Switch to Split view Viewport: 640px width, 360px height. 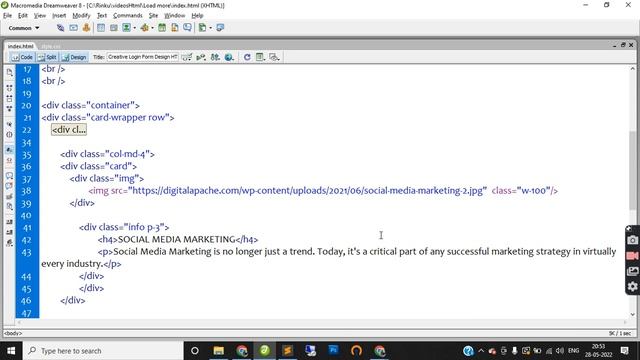pos(47,57)
